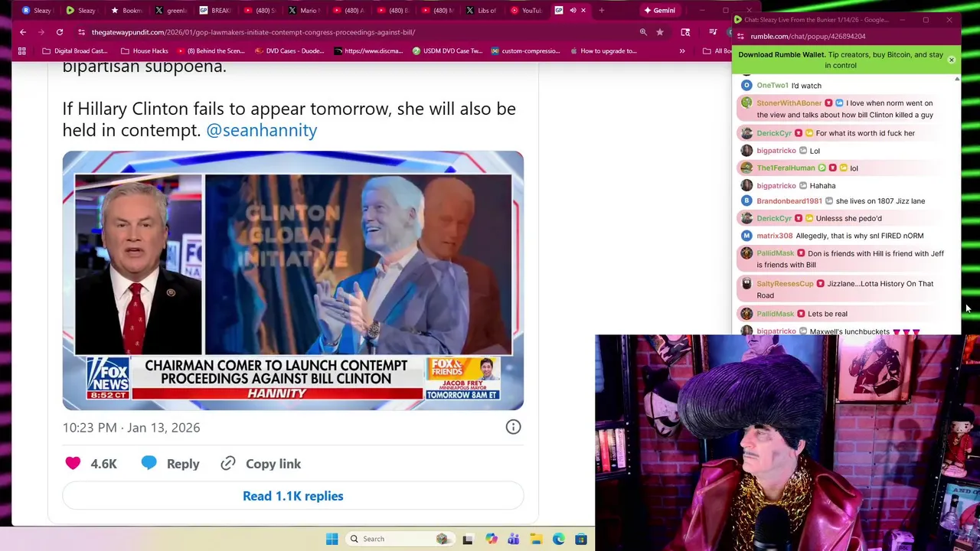Click SaltyReesesCup username in chat
The image size is (980, 551).
click(x=785, y=284)
